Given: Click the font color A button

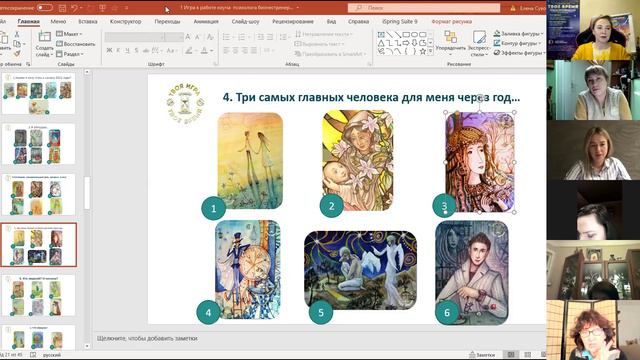Looking at the screenshot, I should point(204,51).
